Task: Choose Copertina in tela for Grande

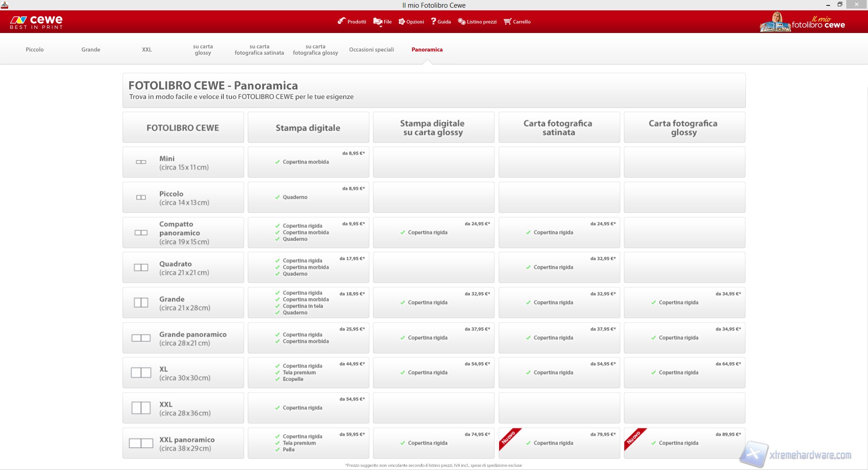Action: (302, 306)
